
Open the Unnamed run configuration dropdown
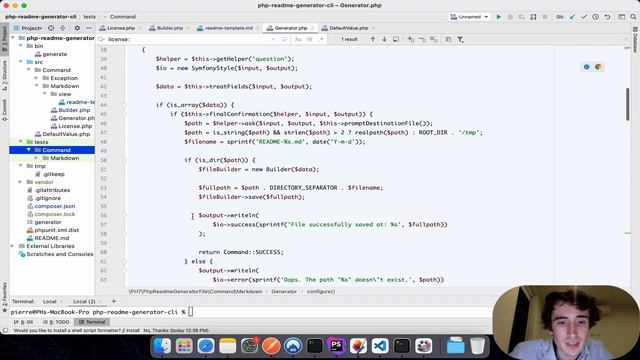point(469,17)
